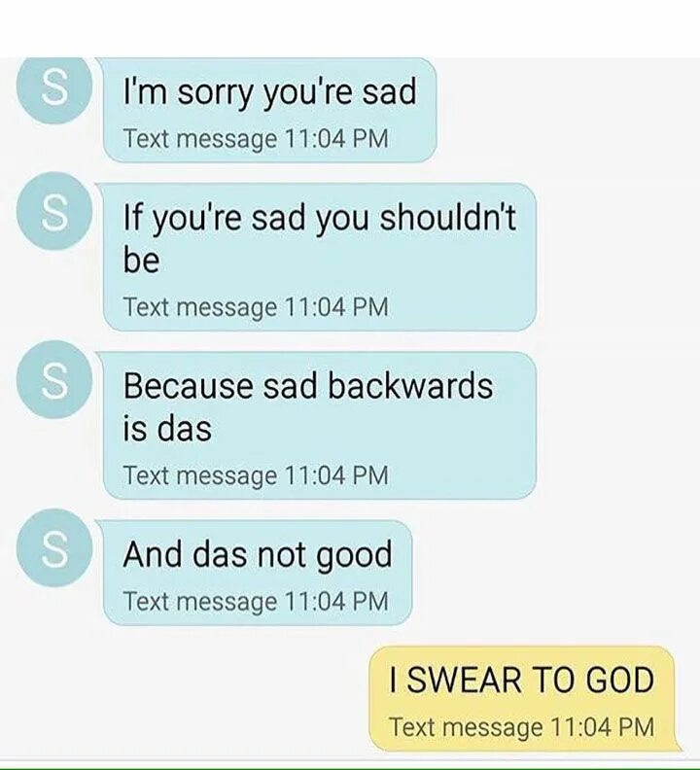Click the text 'I SWEAR TO GOD'

pos(522,681)
